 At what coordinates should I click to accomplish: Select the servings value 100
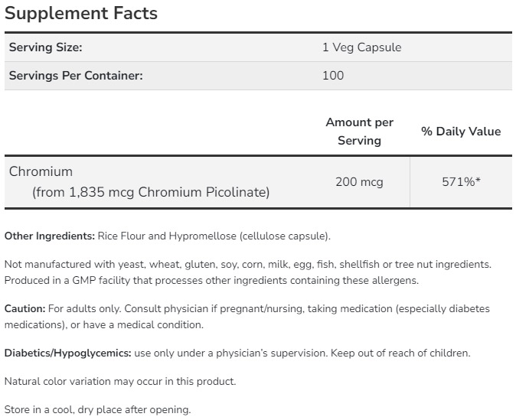pyautogui.click(x=333, y=76)
